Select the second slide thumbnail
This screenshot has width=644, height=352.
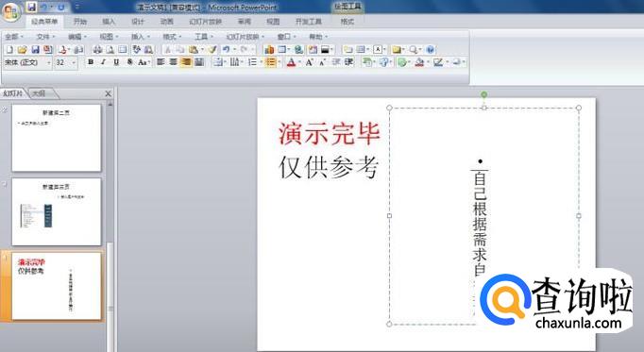pyautogui.click(x=57, y=212)
